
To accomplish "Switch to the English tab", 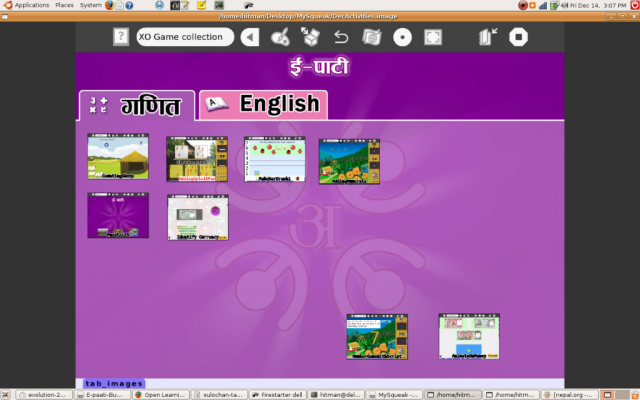I will 264,104.
